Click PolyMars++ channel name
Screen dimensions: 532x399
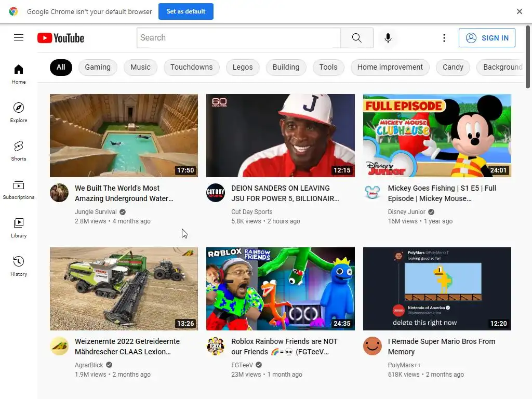tap(404, 365)
